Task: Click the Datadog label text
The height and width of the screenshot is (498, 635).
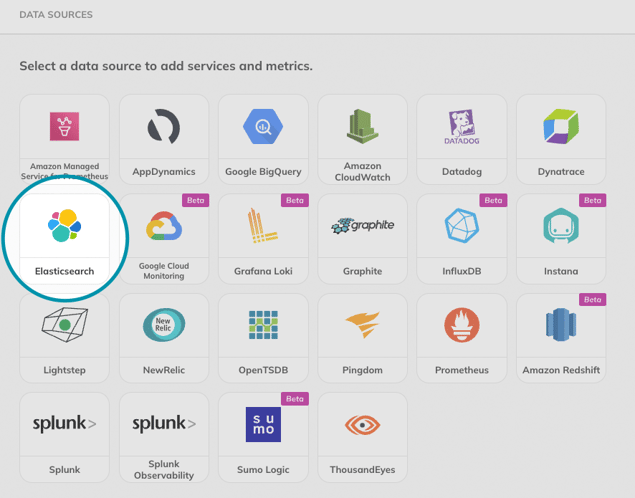Action: (462, 172)
